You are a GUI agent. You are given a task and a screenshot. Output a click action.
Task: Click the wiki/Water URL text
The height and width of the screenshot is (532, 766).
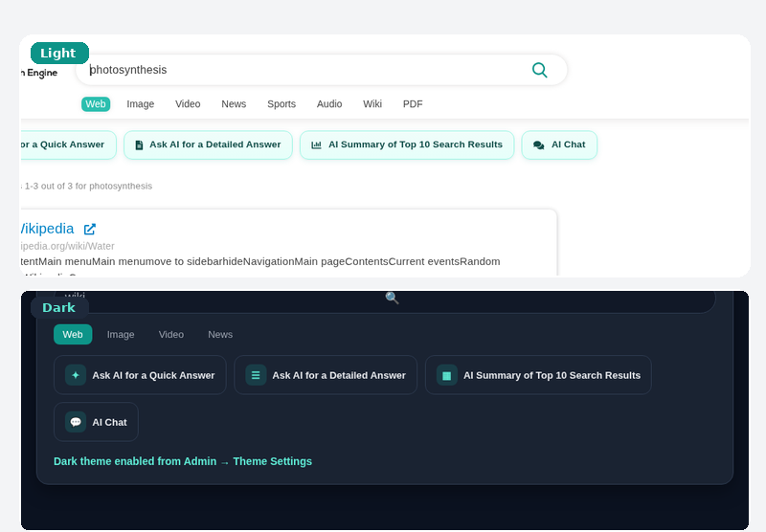click(x=67, y=246)
